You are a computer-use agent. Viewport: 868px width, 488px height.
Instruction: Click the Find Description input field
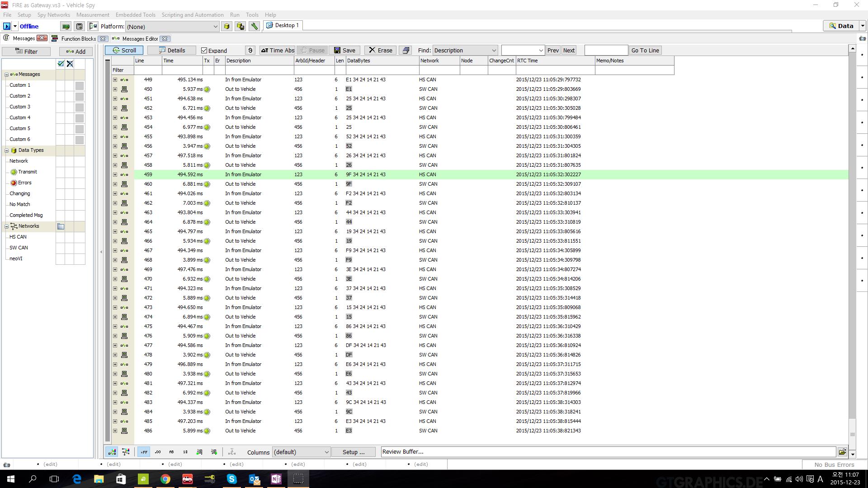click(464, 50)
